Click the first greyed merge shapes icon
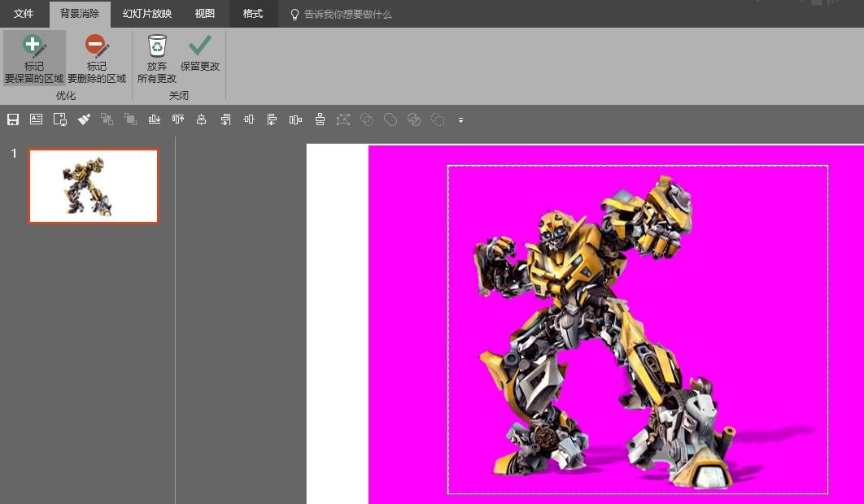The width and height of the screenshot is (864, 504). [367, 119]
